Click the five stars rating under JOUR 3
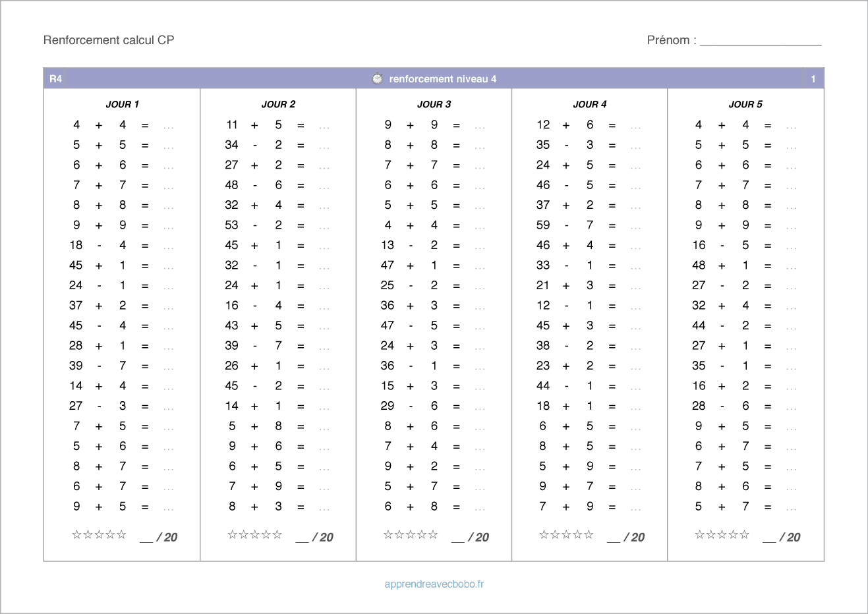 click(411, 534)
